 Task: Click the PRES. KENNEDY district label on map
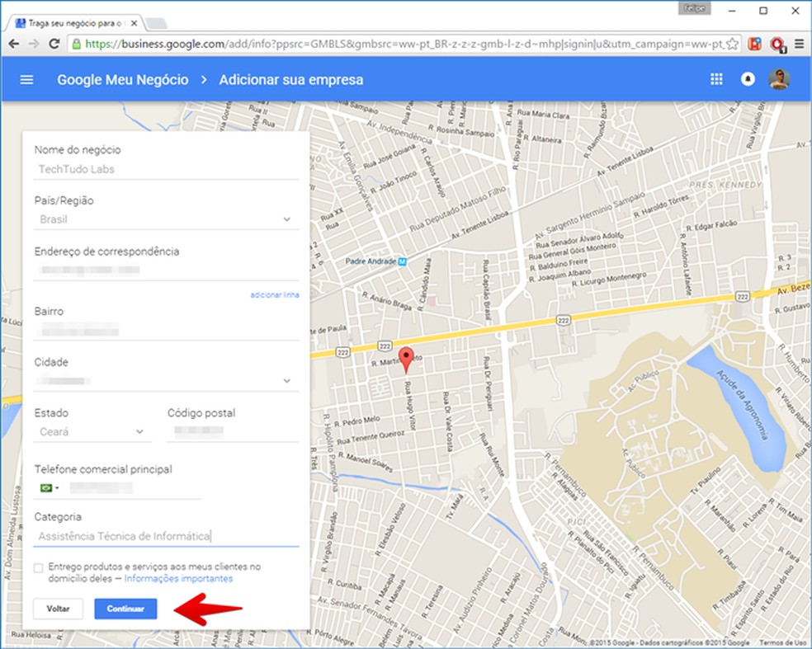[x=725, y=185]
